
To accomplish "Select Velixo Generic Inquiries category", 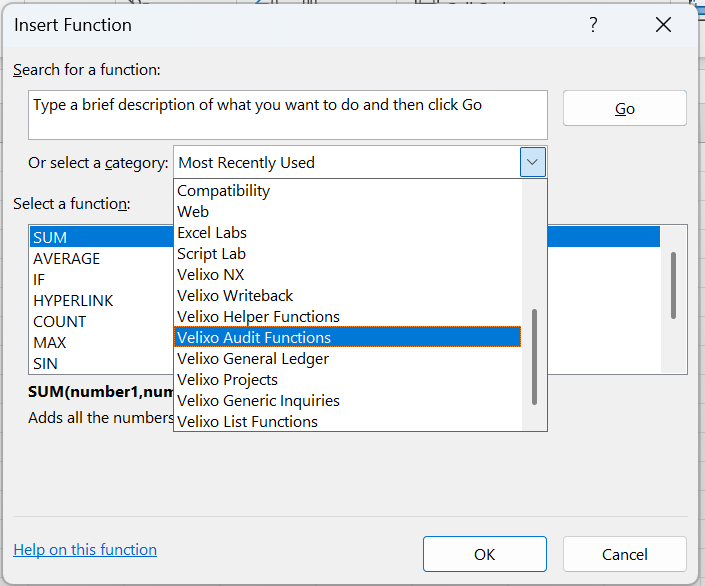I will coord(258,400).
